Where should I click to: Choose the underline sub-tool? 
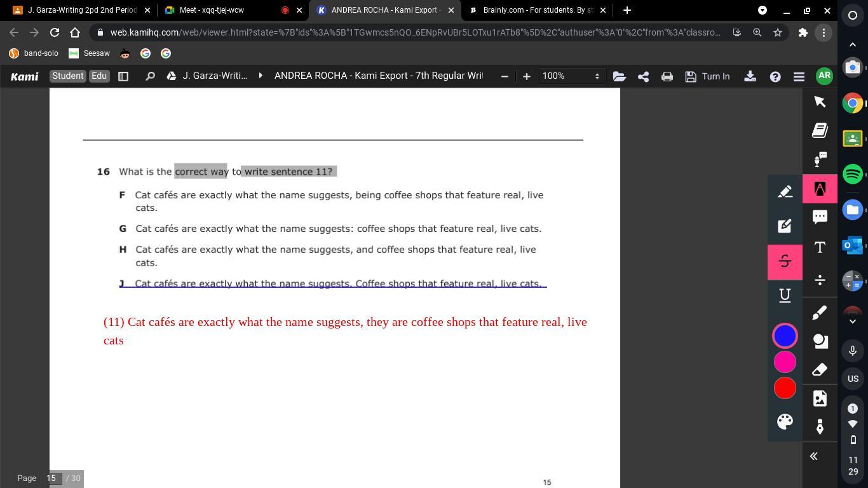click(785, 295)
